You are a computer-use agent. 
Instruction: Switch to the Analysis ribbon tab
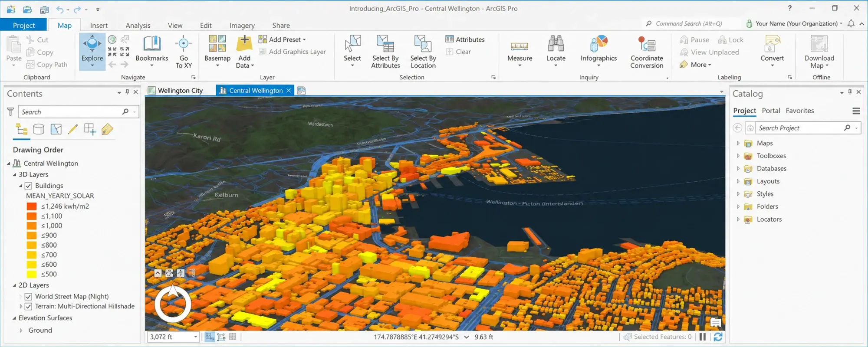tap(138, 25)
